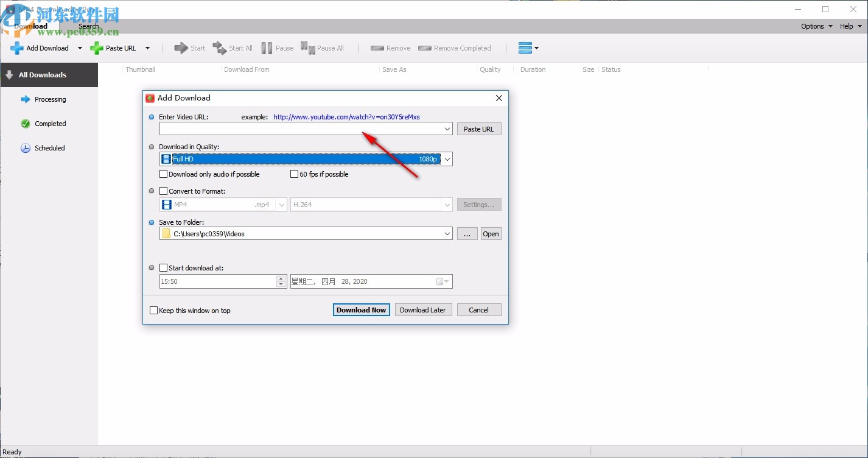Click the Pause All toolbar icon
Image resolution: width=868 pixels, height=458 pixels.
pyautogui.click(x=308, y=48)
